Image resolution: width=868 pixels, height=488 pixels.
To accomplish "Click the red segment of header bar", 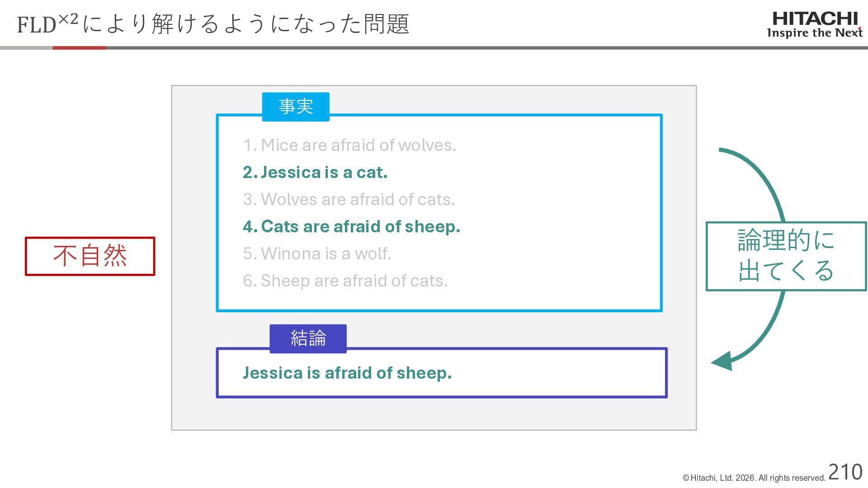I will (79, 47).
